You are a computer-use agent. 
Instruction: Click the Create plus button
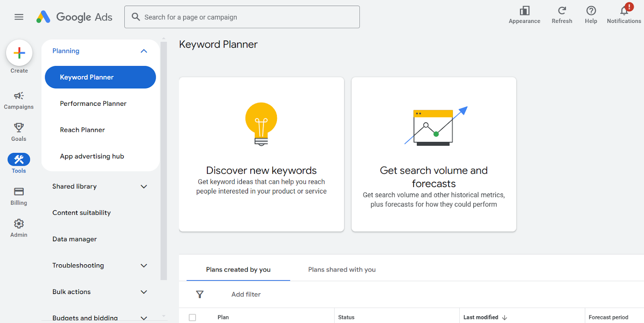[x=19, y=53]
